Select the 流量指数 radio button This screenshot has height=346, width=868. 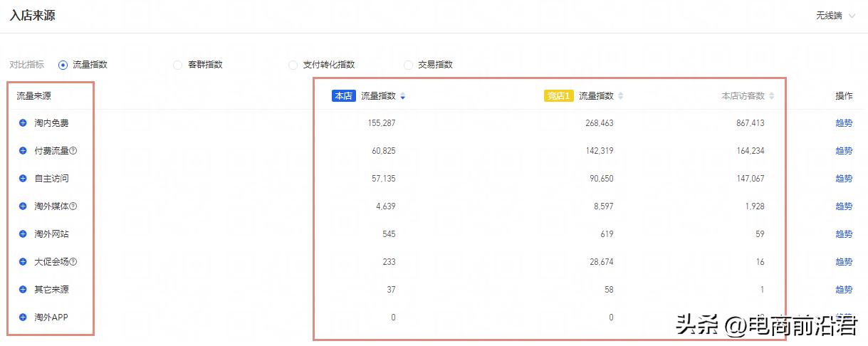click(x=63, y=65)
